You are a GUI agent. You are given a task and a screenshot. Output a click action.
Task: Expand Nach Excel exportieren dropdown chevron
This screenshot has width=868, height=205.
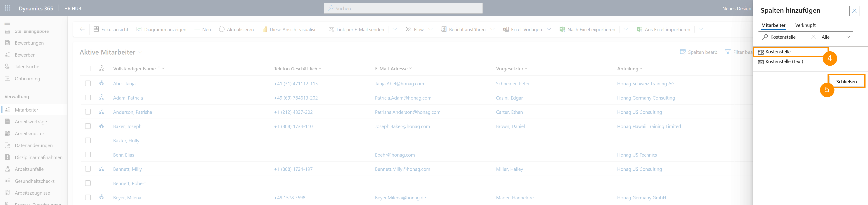[x=625, y=29]
